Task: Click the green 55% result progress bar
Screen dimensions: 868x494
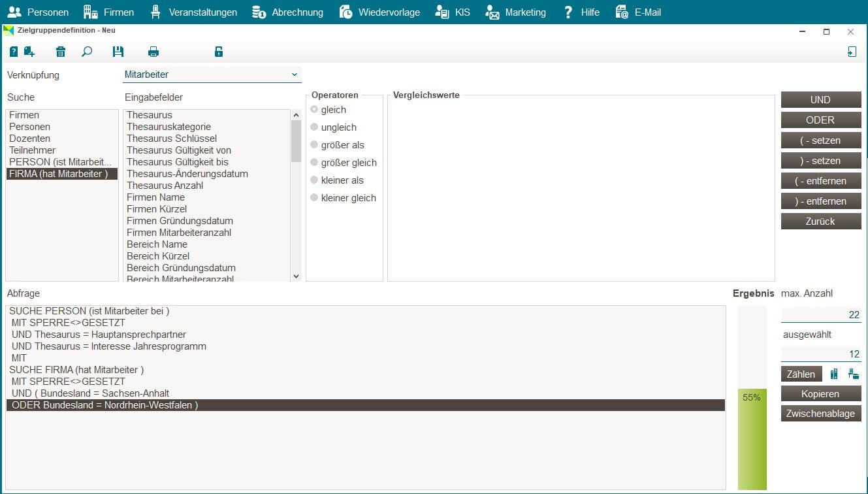Action: (752, 439)
